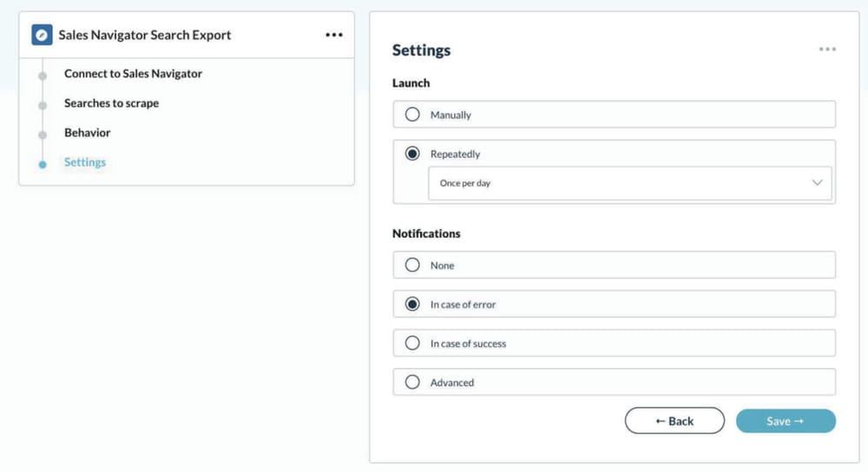The image size is (868, 472).
Task: Open the Settings panel three-dot menu
Action: 827,49
